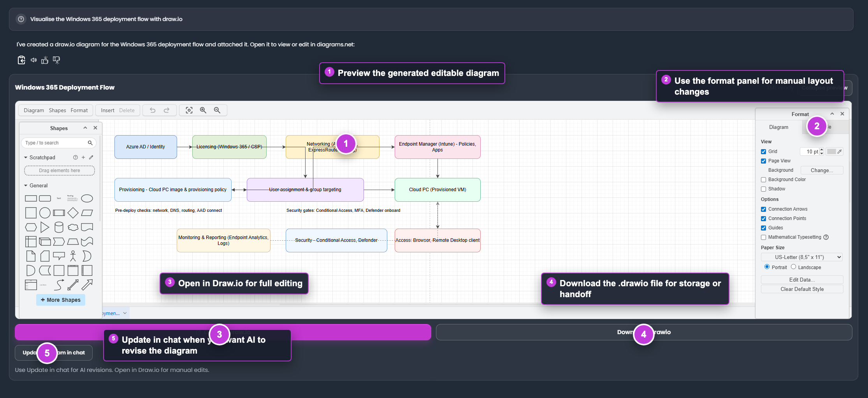Pick the Hexagon shape in General
This screenshot has width=868, height=398.
coord(31,227)
